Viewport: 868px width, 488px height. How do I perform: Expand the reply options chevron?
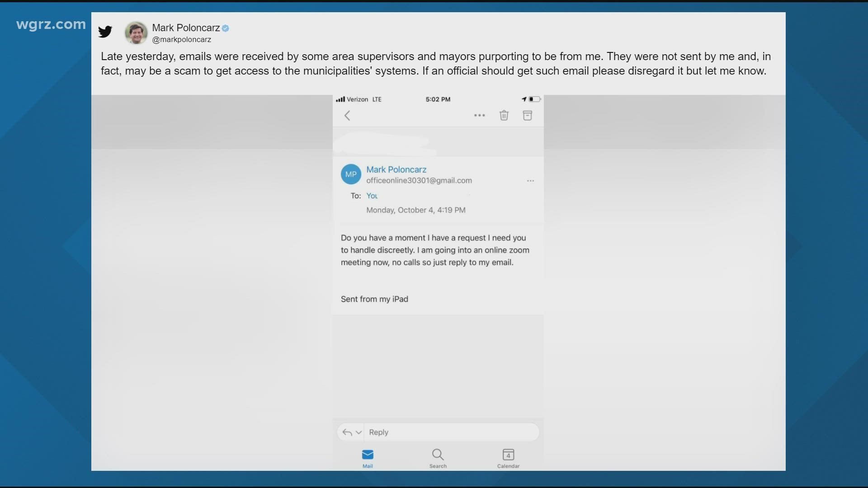point(359,432)
